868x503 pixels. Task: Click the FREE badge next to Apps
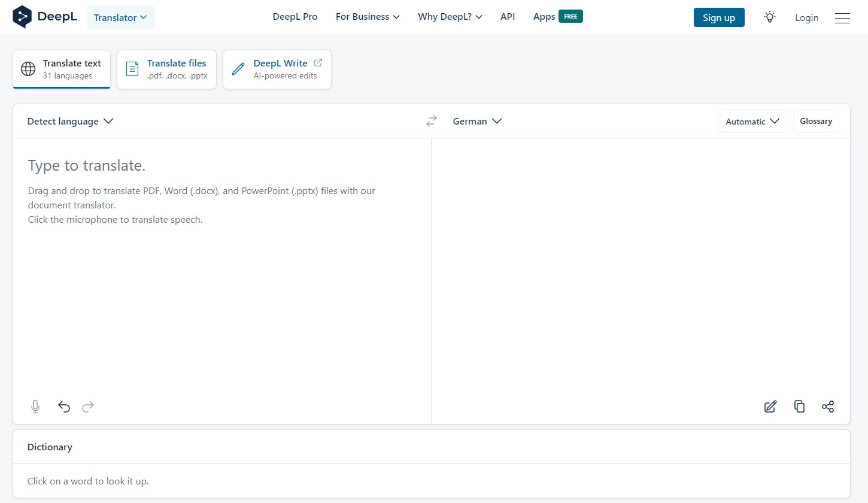tap(570, 17)
